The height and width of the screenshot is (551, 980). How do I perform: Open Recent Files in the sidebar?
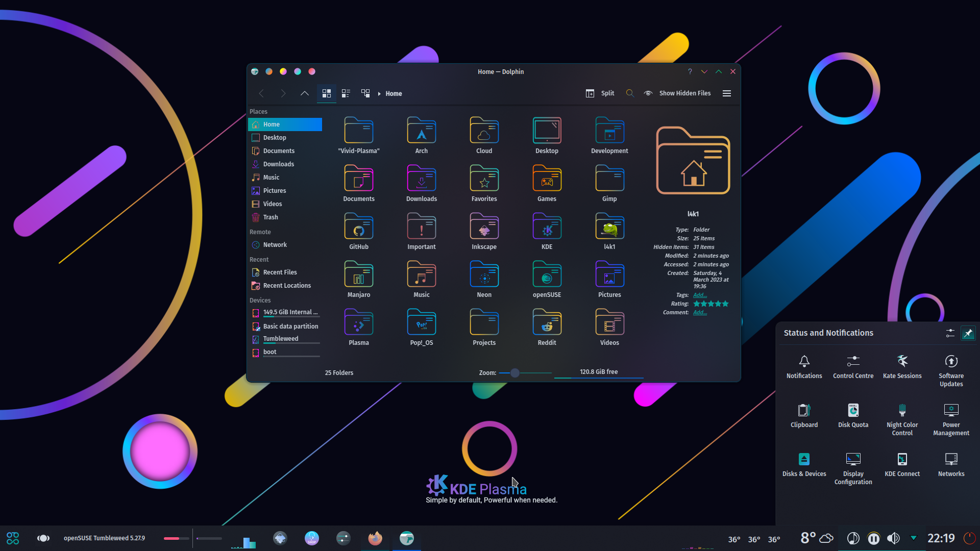[x=285, y=272]
